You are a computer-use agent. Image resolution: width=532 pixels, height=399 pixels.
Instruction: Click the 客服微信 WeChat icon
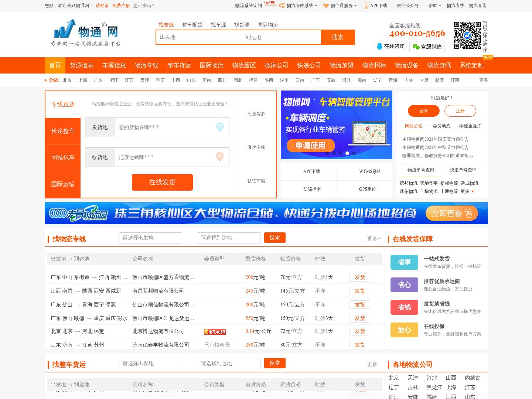click(x=416, y=47)
